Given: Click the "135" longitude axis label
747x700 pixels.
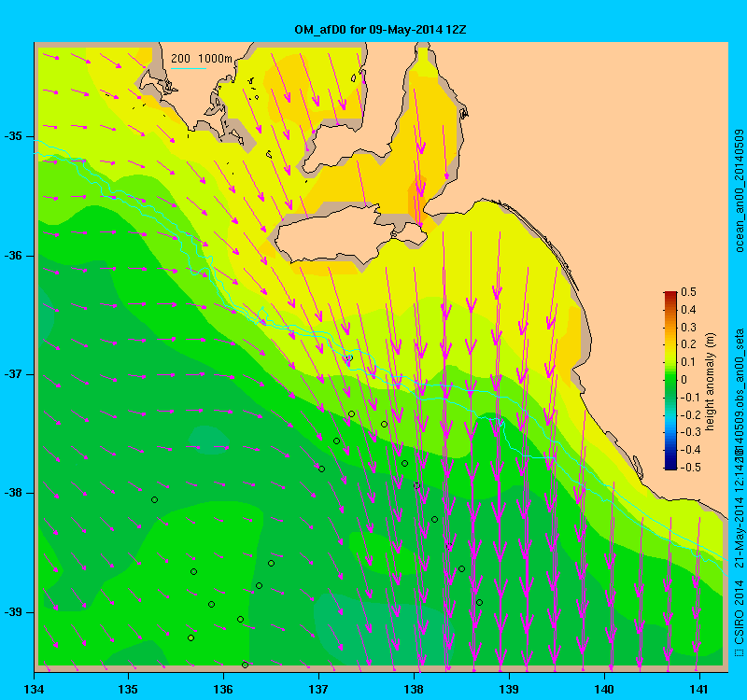Looking at the screenshot, I should pos(128,689).
